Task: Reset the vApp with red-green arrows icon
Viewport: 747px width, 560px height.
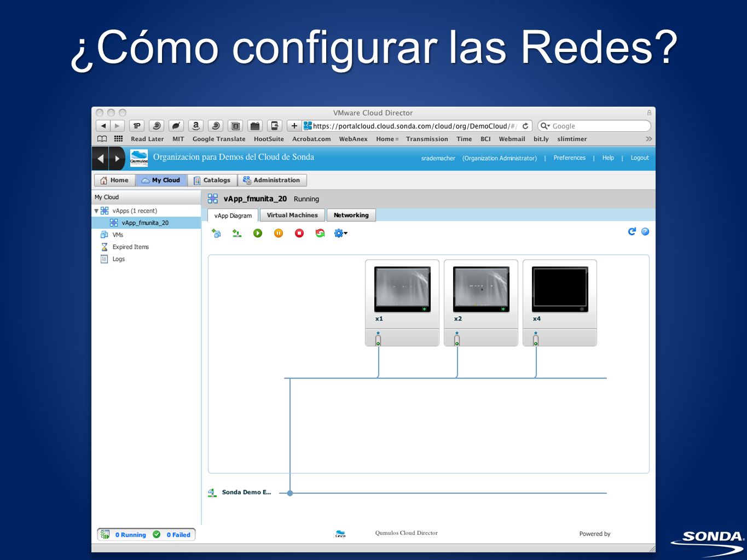Action: tap(320, 233)
